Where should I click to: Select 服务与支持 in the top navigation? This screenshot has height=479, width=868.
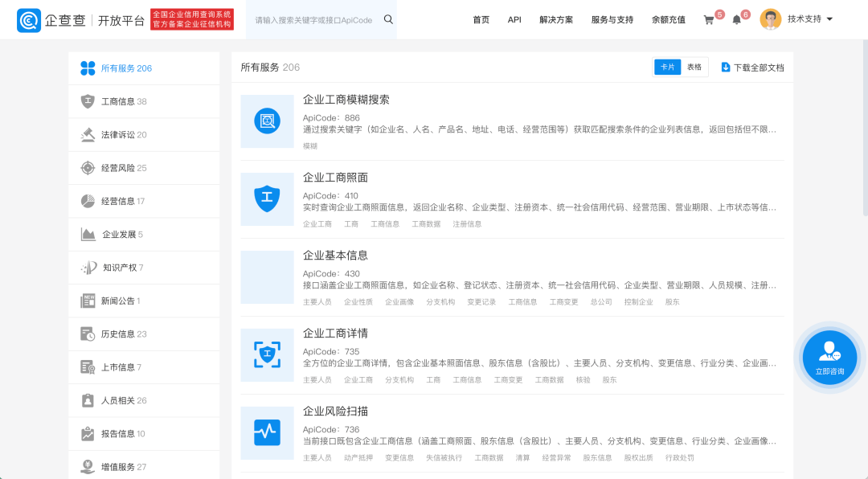click(x=610, y=19)
